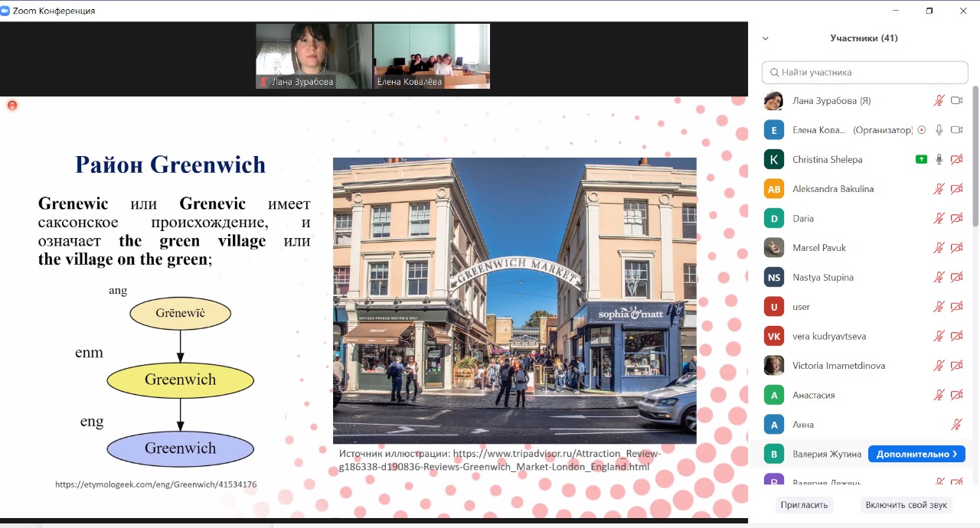This screenshot has height=528, width=980.
Task: Collapse the Участники panel with the chevron
Action: pyautogui.click(x=765, y=38)
